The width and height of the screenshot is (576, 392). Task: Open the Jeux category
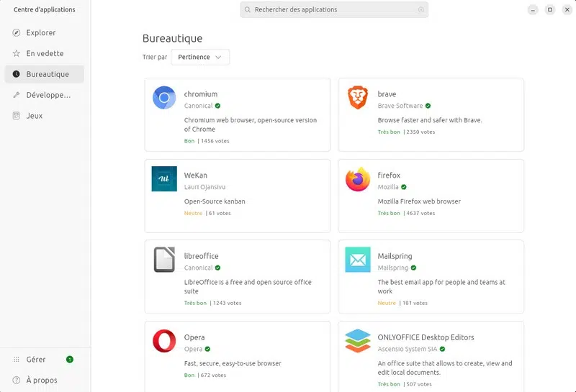[x=35, y=116]
